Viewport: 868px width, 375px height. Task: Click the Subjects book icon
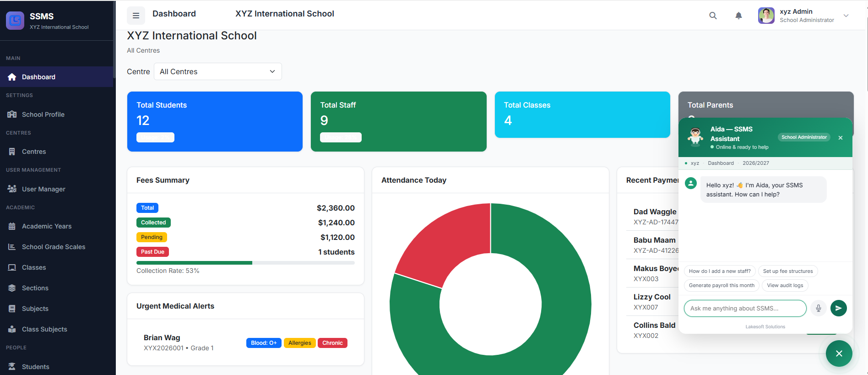[x=12, y=309]
